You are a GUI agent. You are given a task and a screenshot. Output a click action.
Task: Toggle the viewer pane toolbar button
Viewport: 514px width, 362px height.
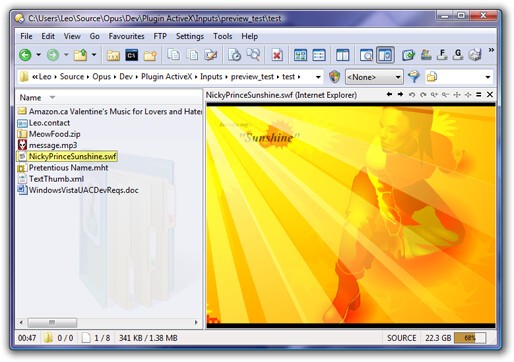366,55
